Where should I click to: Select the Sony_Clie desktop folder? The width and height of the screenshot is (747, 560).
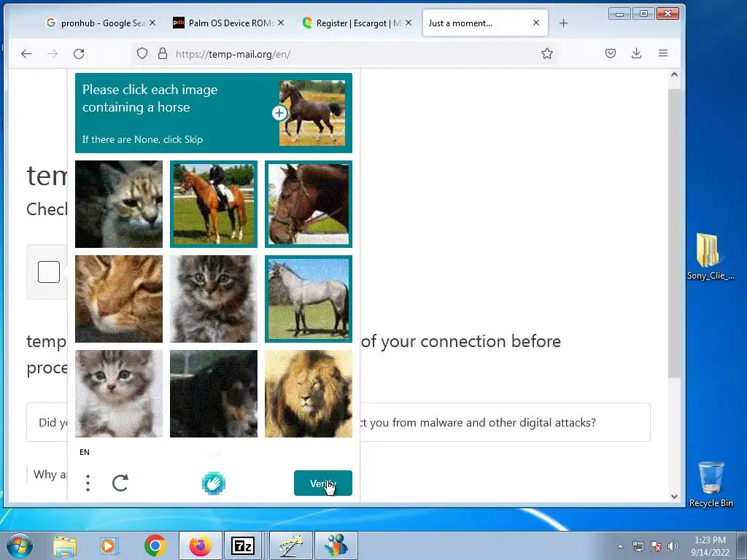tap(710, 256)
